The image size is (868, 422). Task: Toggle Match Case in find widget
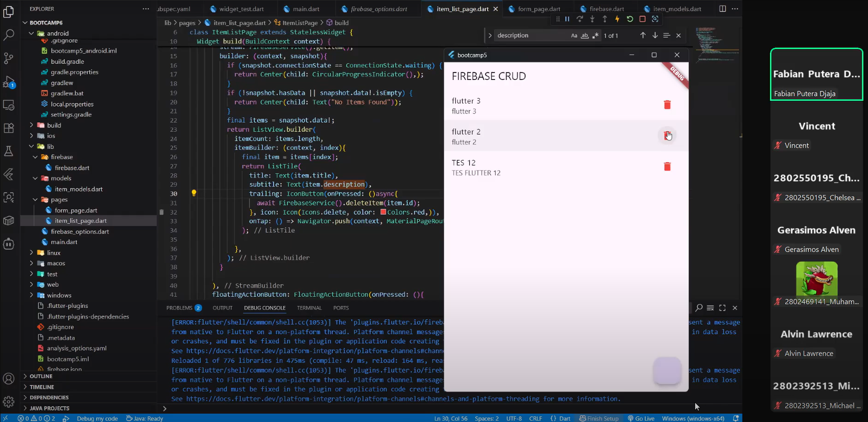574,36
